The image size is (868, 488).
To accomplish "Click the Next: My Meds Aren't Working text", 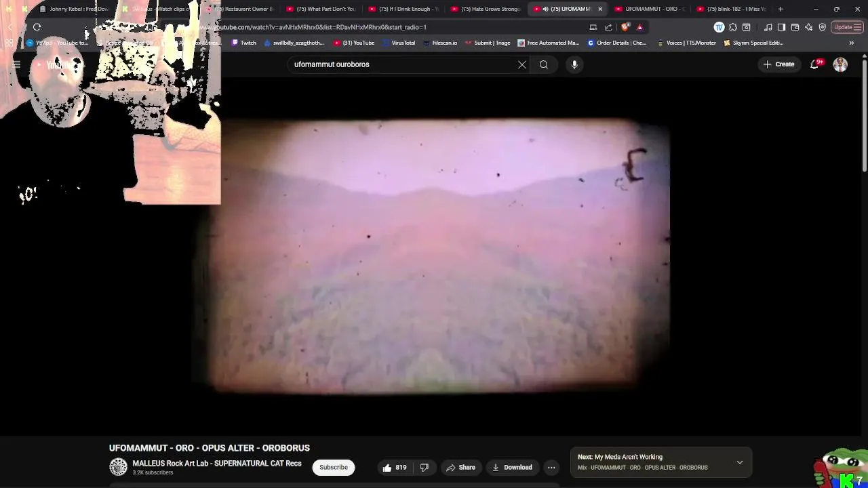I will [x=620, y=457].
